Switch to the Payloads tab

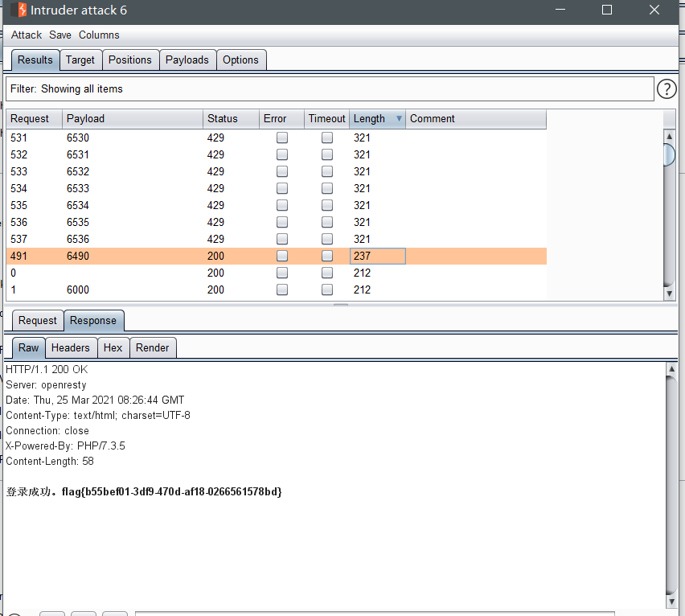pyautogui.click(x=187, y=60)
